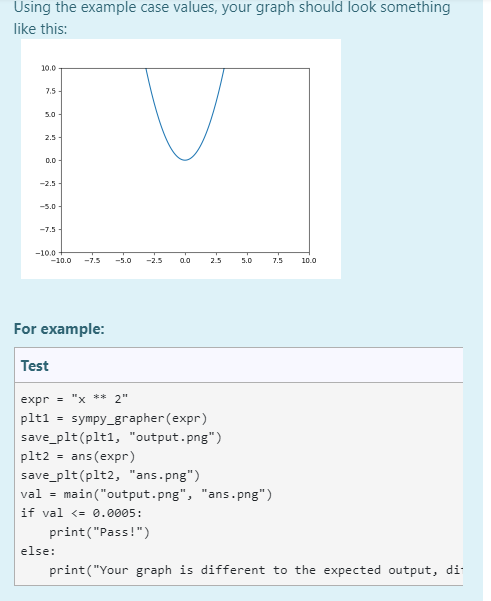Click the 'For example:' heading
The image size is (491, 601).
[59, 329]
